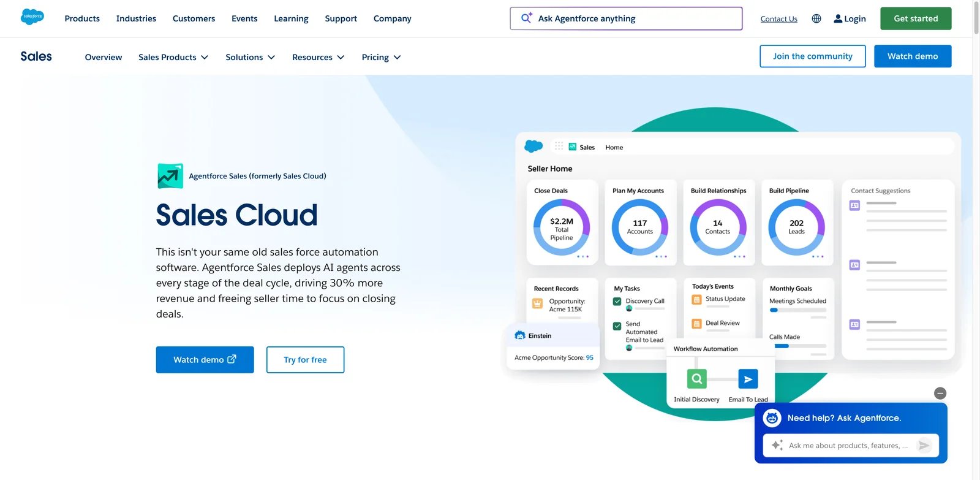The image size is (980, 480).
Task: Click the Acme Opportunity Score: 95 text
Action: (554, 357)
